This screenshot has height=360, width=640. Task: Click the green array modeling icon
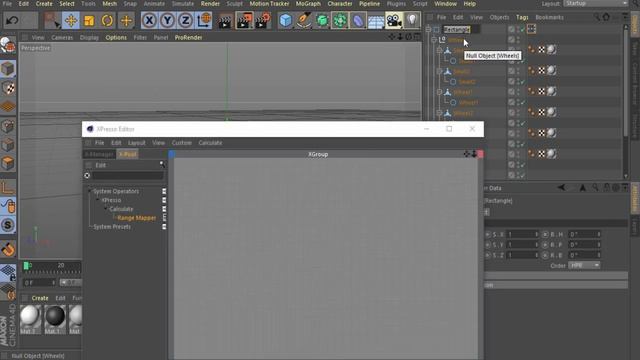coord(340,20)
